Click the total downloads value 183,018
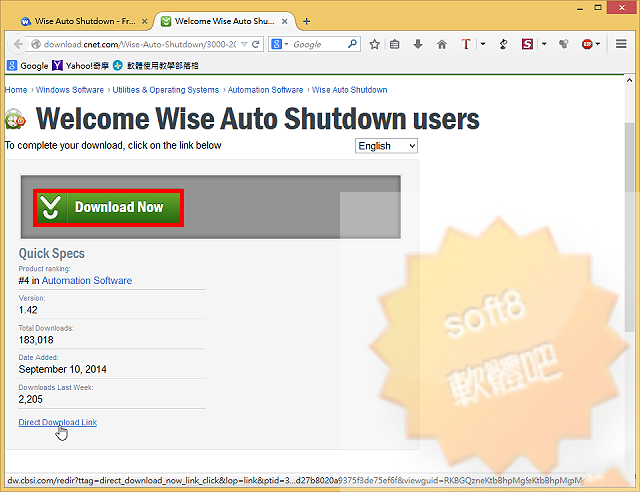640x492 pixels. pos(36,340)
